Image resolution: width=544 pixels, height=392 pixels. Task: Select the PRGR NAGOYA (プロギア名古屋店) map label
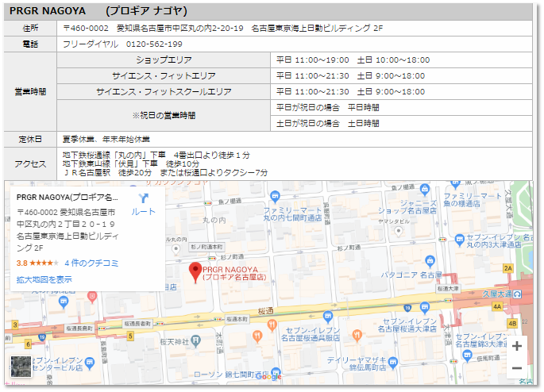click(234, 273)
